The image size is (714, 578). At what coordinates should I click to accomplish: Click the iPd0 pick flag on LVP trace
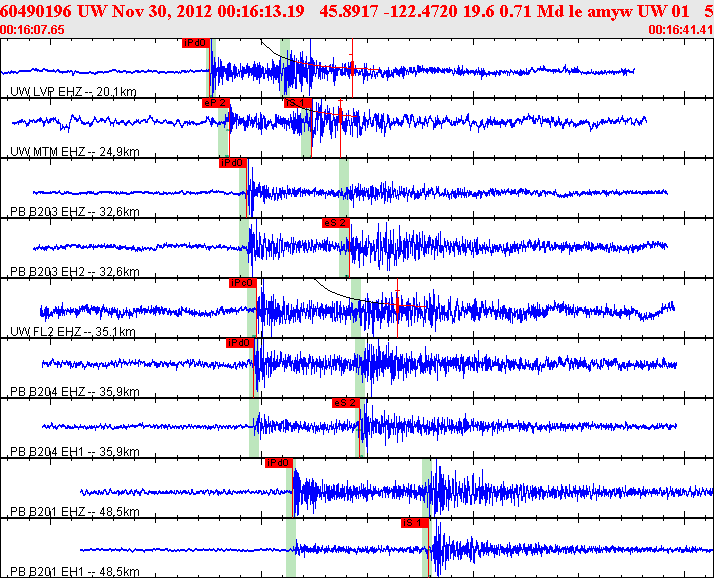click(x=196, y=43)
